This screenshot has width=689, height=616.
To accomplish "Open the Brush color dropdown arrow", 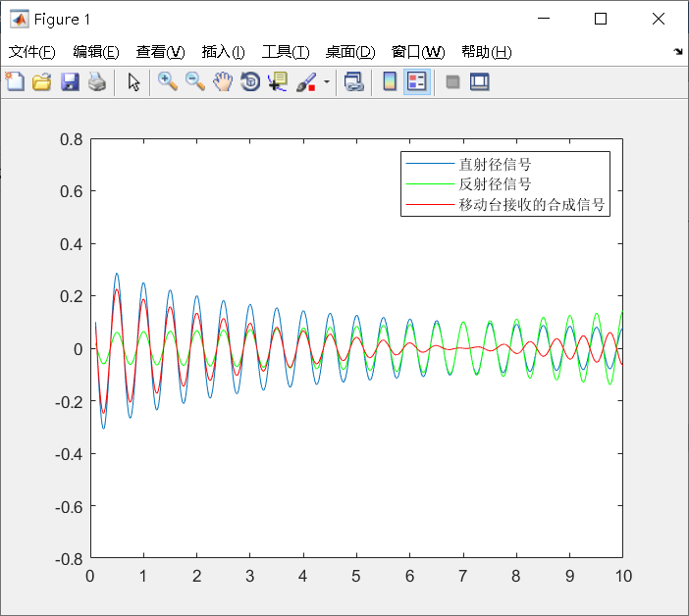I will pos(327,82).
